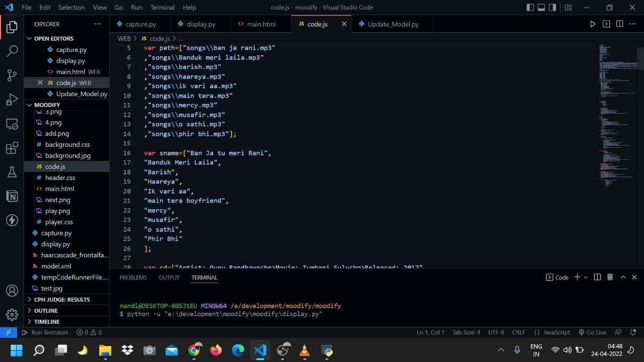644x362 pixels.
Task: Open the Terminal menu
Action: point(163,8)
